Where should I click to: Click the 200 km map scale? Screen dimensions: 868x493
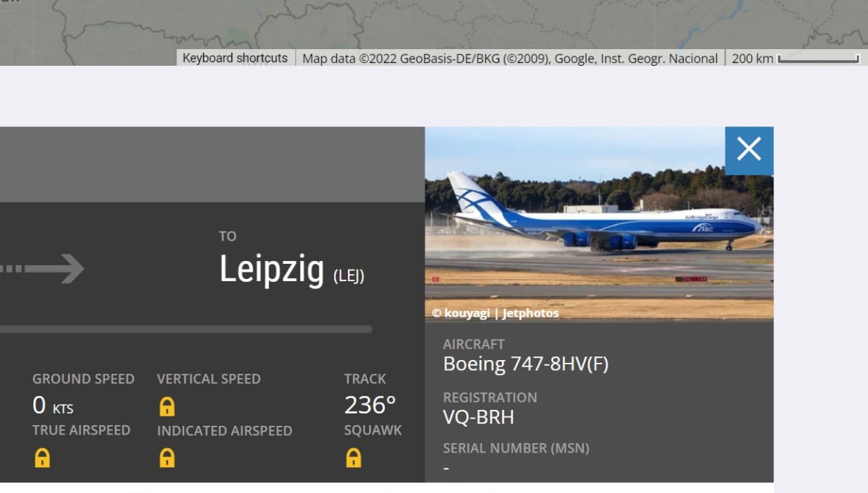795,59
